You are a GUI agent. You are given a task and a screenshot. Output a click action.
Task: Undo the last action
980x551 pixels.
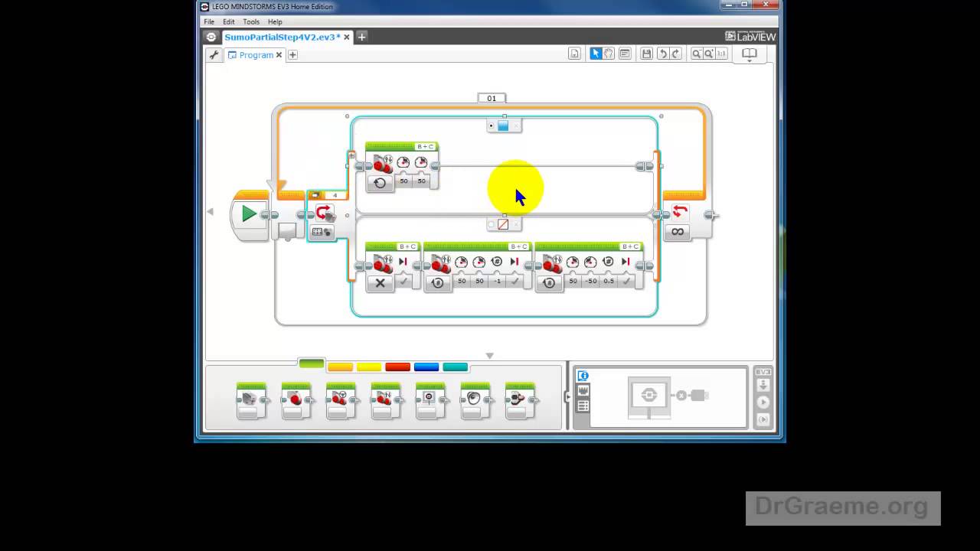click(662, 54)
